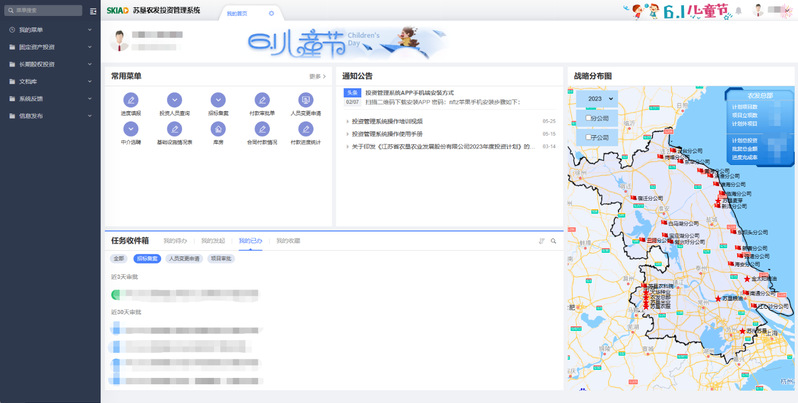Viewport: 798px width, 403px height.
Task: Click the sidebar search input field
Action: coord(48,11)
